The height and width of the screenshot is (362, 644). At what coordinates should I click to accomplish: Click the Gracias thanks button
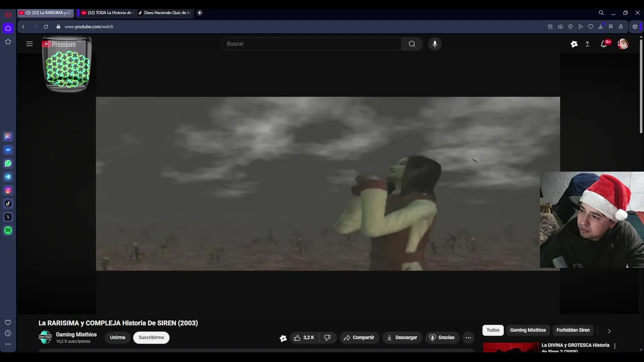(x=441, y=338)
